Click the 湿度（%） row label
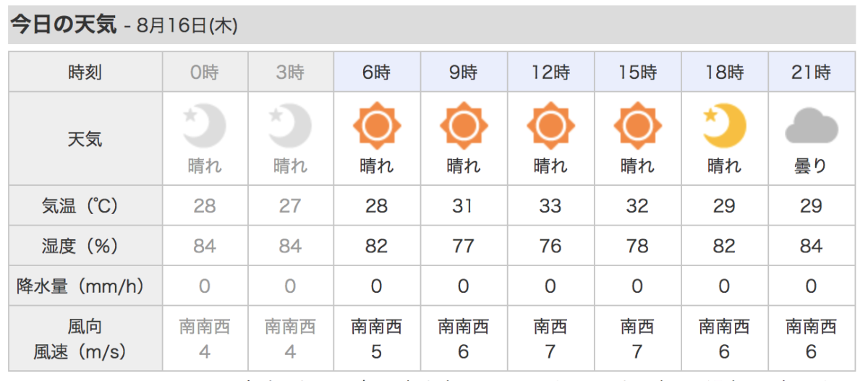Image resolution: width=868 pixels, height=381 pixels. coord(85,246)
